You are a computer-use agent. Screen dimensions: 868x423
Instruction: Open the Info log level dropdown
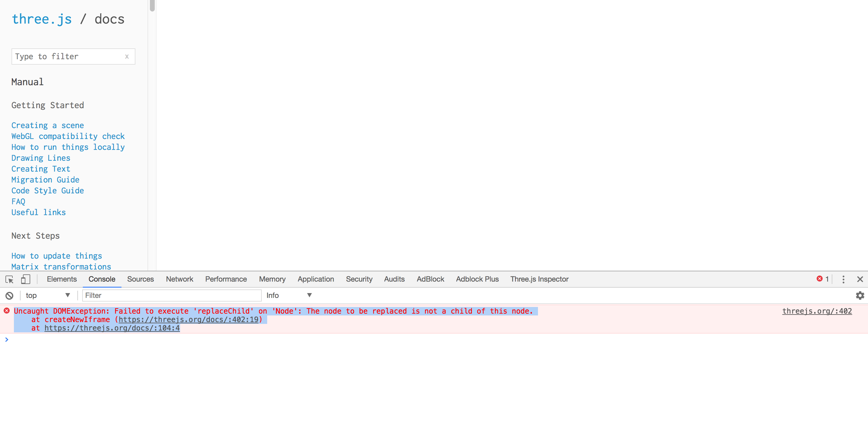[289, 295]
